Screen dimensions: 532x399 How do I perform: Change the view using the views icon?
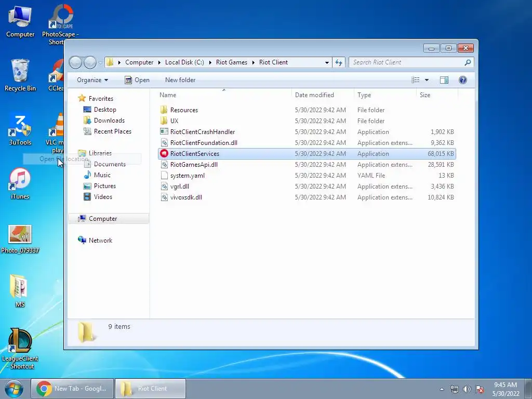(x=415, y=80)
